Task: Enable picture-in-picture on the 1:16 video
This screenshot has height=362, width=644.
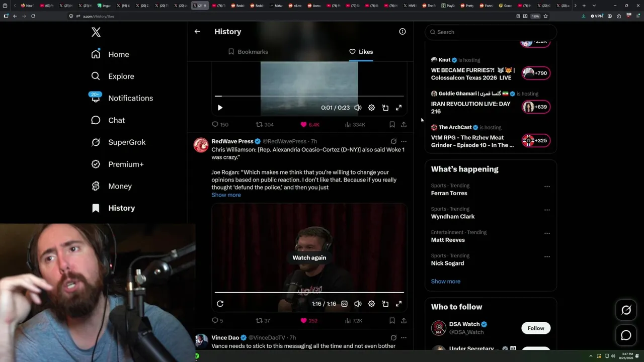Action: (385, 304)
